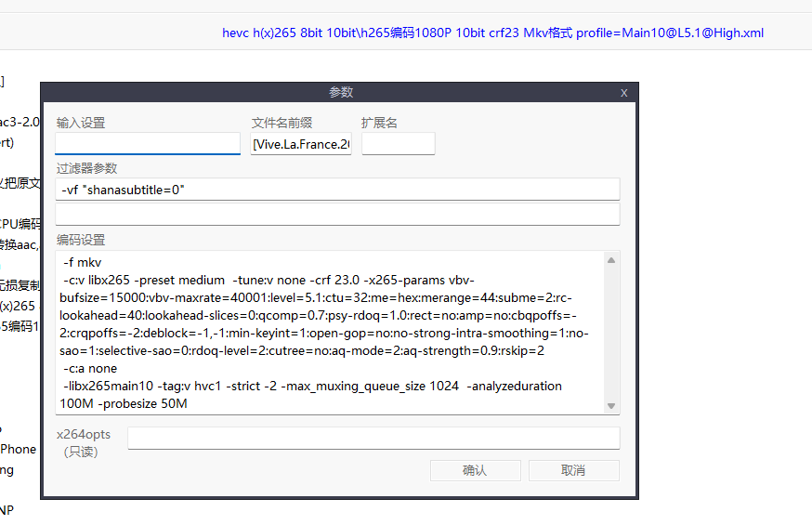Click the 扩展名 extension input field

(399, 143)
